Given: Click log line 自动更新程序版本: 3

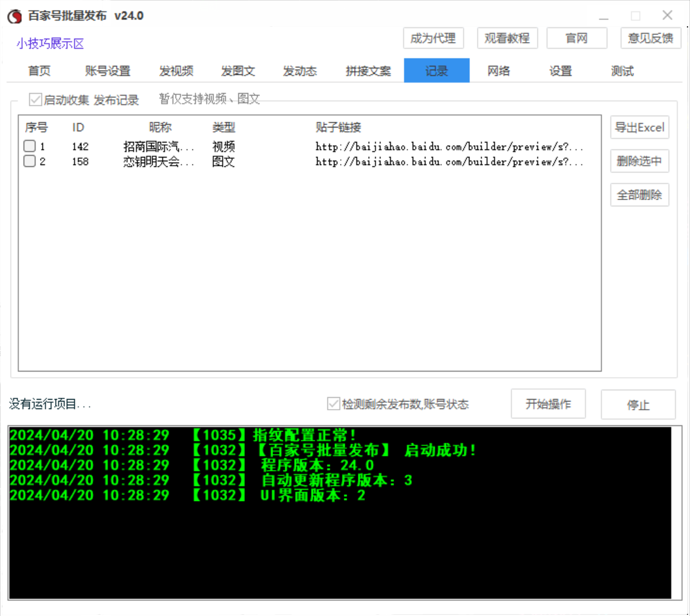Looking at the screenshot, I should pos(211,480).
